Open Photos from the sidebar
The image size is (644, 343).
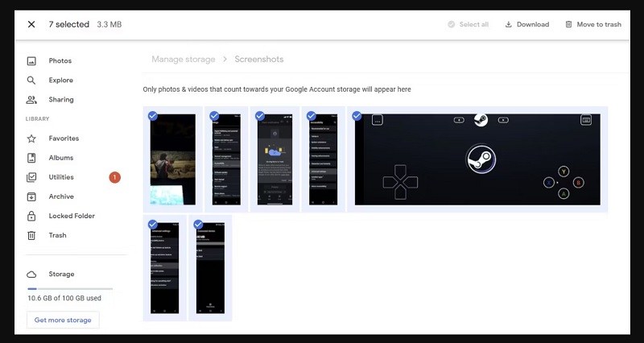[60, 61]
